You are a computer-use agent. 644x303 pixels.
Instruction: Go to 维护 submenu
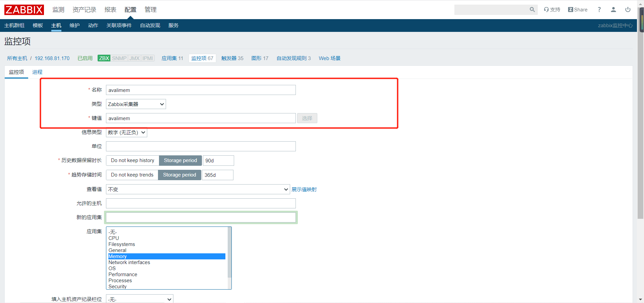pos(74,26)
